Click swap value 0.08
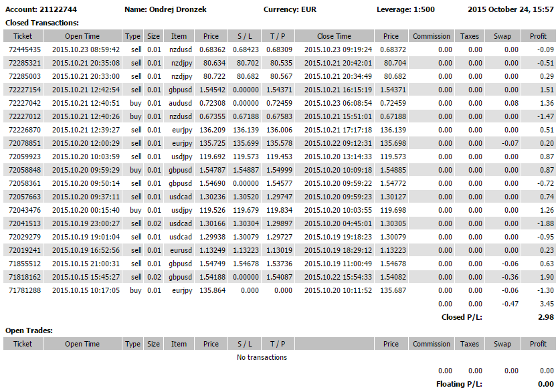Image resolution: width=558 pixels, height=392 pixels. click(x=511, y=103)
